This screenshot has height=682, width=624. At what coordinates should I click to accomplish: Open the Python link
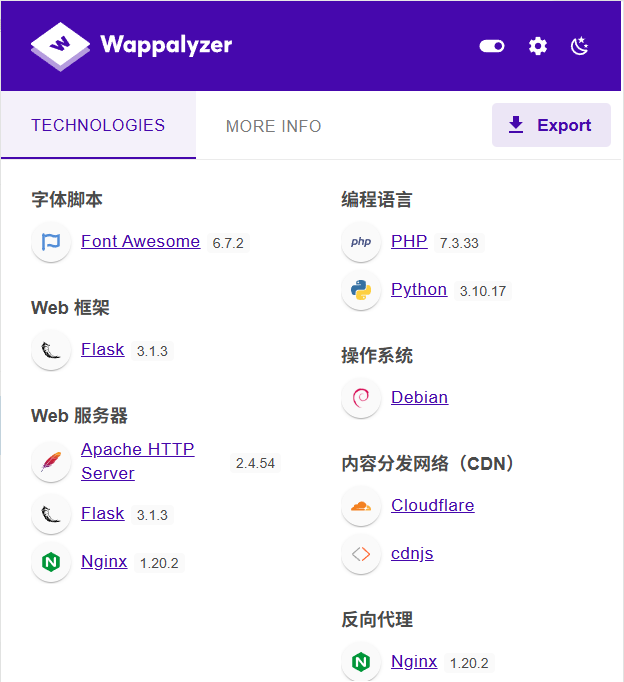pyautogui.click(x=419, y=289)
